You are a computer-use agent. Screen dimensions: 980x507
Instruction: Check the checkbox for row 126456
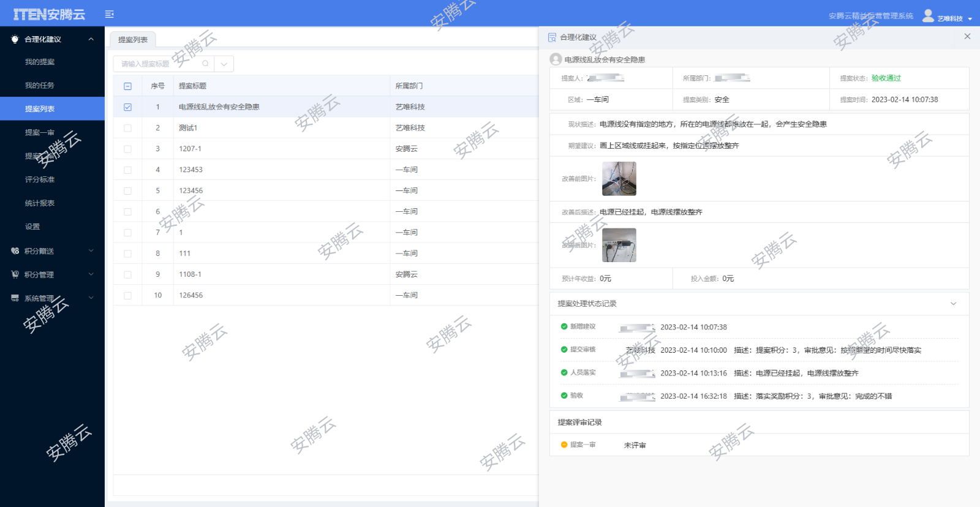click(x=127, y=295)
